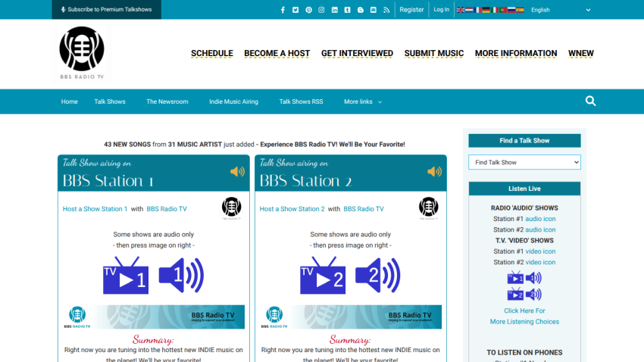
Task: Click Here For More Listening Choices link
Action: click(x=524, y=317)
